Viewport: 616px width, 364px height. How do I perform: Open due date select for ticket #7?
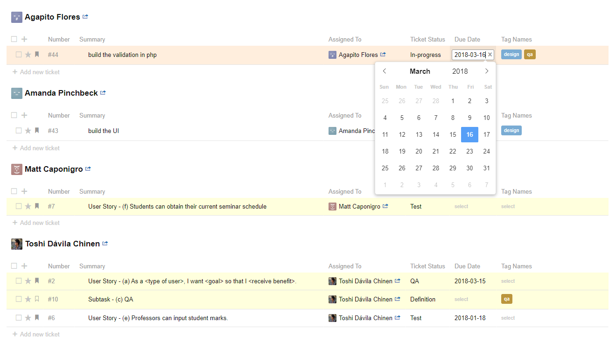(x=462, y=206)
